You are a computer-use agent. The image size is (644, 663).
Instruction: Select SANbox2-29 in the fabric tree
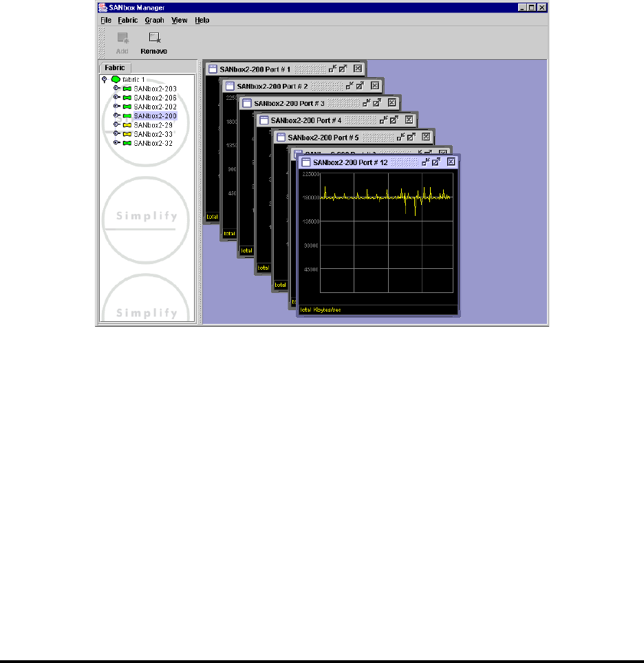[x=153, y=125]
